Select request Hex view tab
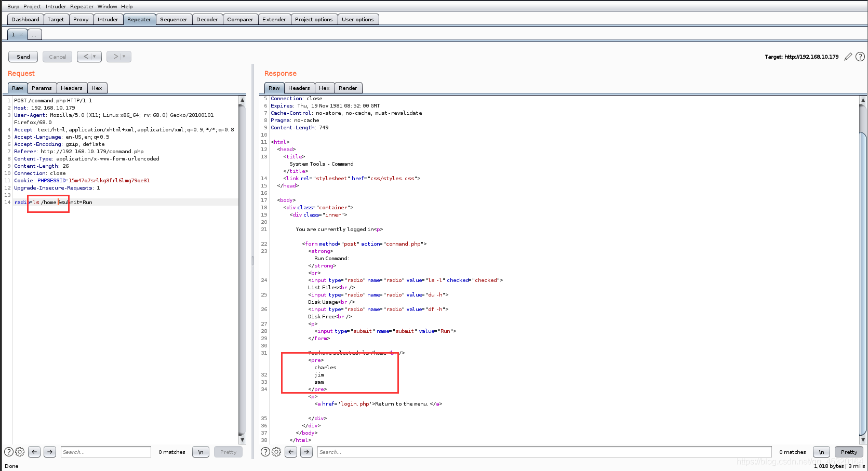868x471 pixels. pyautogui.click(x=97, y=88)
